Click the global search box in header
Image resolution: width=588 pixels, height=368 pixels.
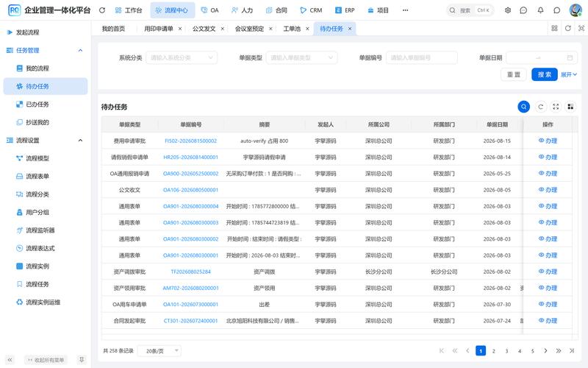click(470, 10)
